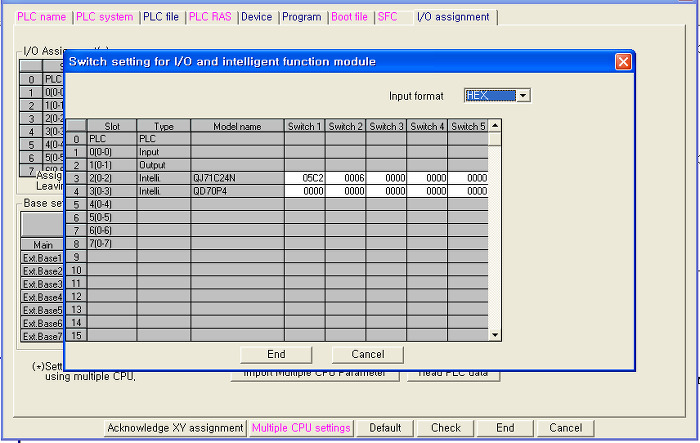Open the Input format dropdown
The image size is (700, 443).
click(x=523, y=96)
